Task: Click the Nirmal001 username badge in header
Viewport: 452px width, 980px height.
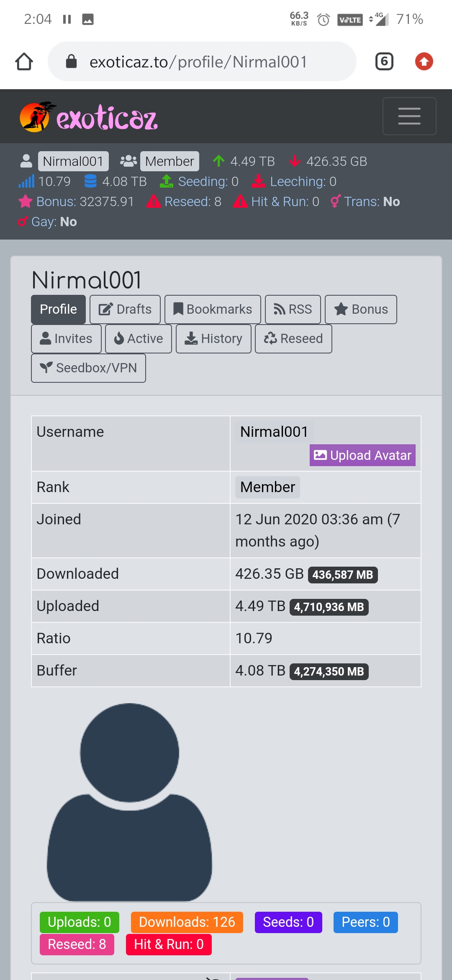Action: [x=73, y=161]
